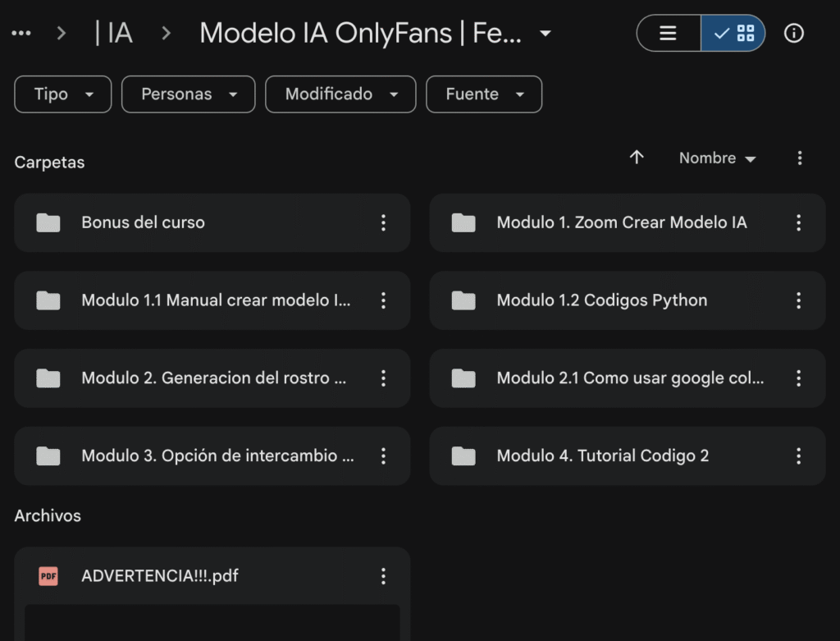Open the Nombre sort field dropdown

(x=717, y=158)
